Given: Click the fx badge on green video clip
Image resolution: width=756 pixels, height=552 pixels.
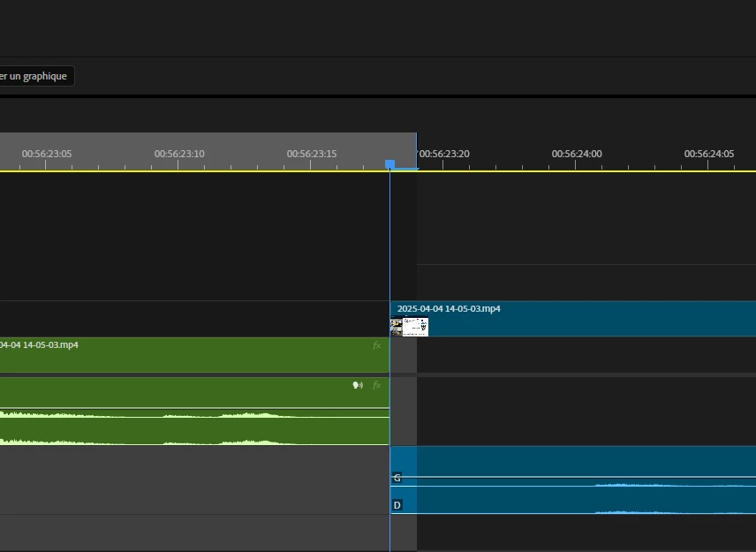Looking at the screenshot, I should point(376,345).
